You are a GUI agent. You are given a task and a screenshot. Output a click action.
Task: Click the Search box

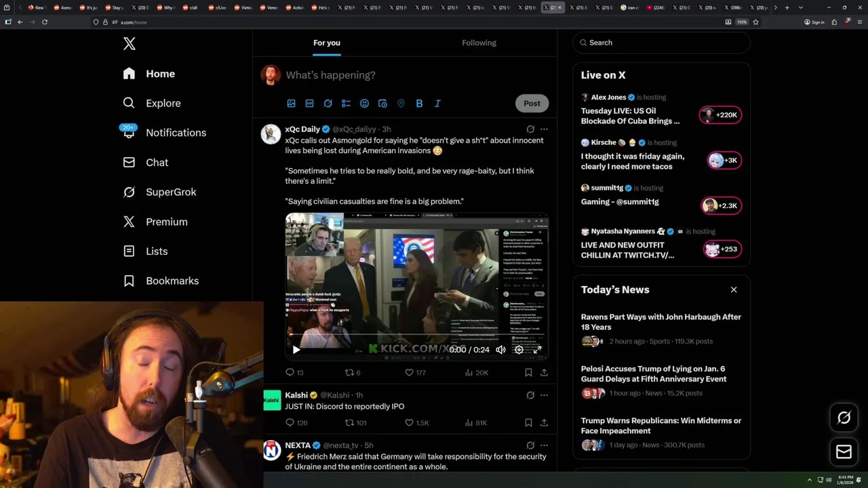point(661,43)
